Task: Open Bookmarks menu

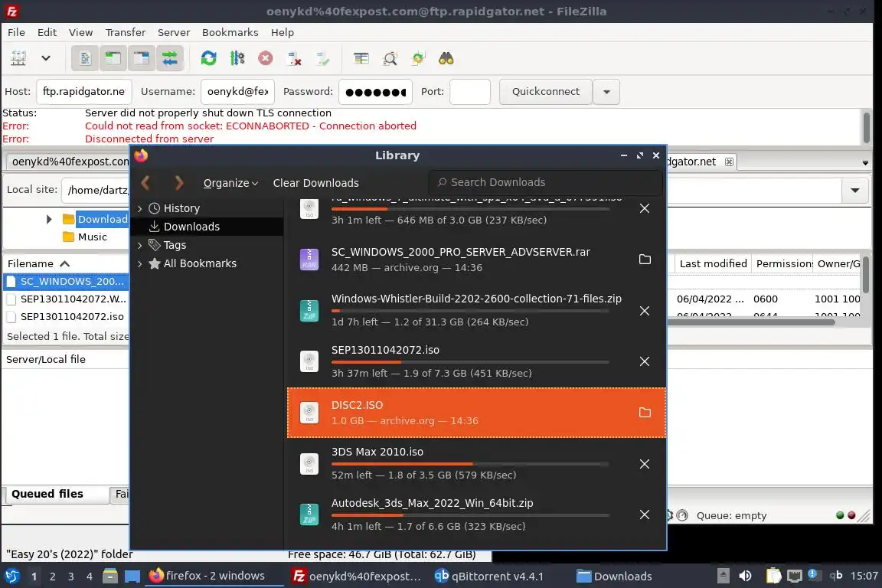Action: [x=230, y=32]
